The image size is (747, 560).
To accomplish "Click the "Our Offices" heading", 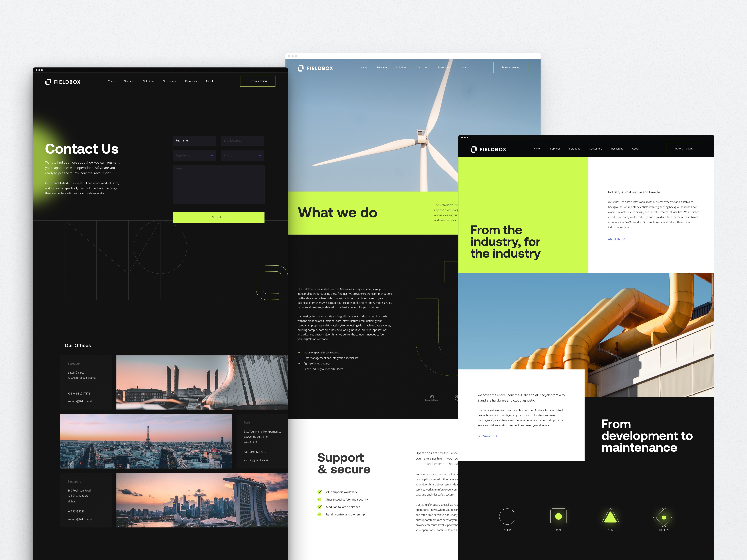I will coord(78,346).
